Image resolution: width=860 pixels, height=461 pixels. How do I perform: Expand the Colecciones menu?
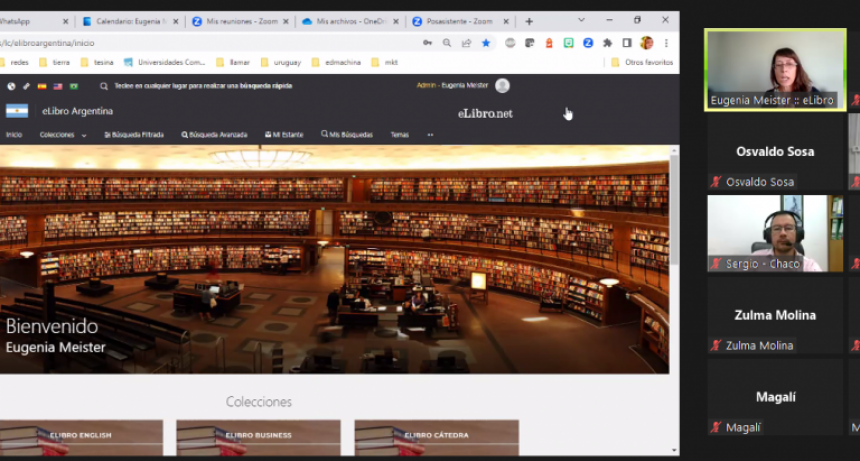63,135
